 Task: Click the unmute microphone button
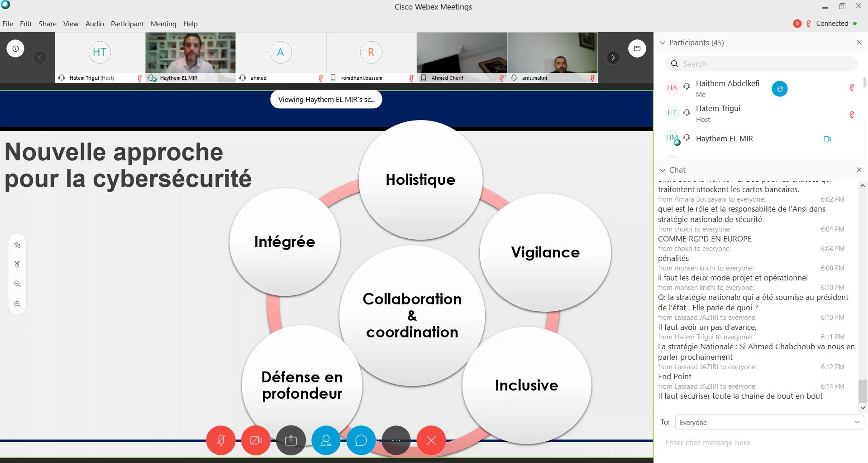coord(221,440)
